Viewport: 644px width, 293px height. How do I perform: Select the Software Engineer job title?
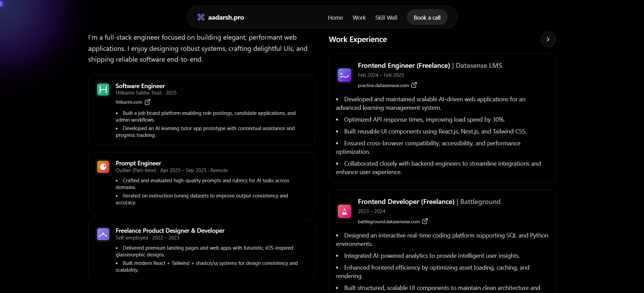click(x=140, y=86)
